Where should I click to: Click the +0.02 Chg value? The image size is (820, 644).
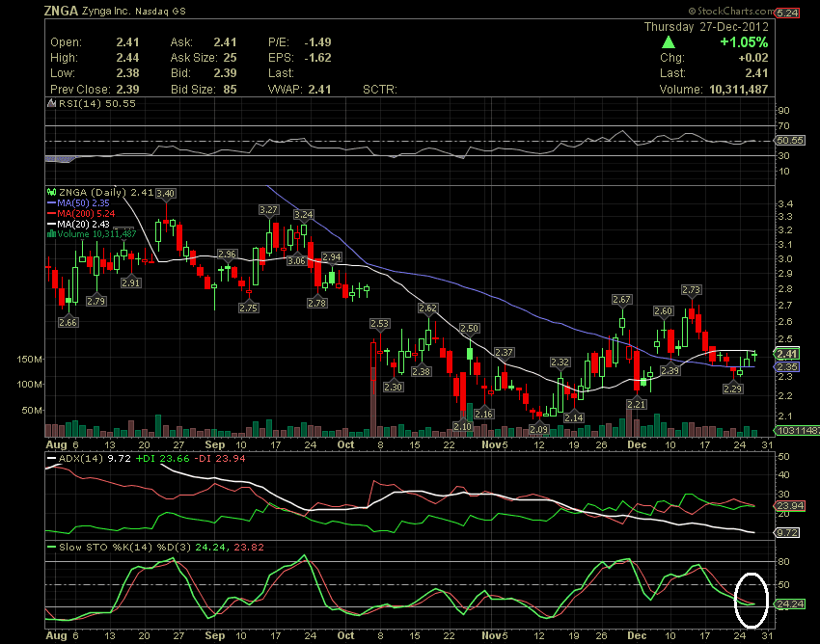[x=753, y=58]
